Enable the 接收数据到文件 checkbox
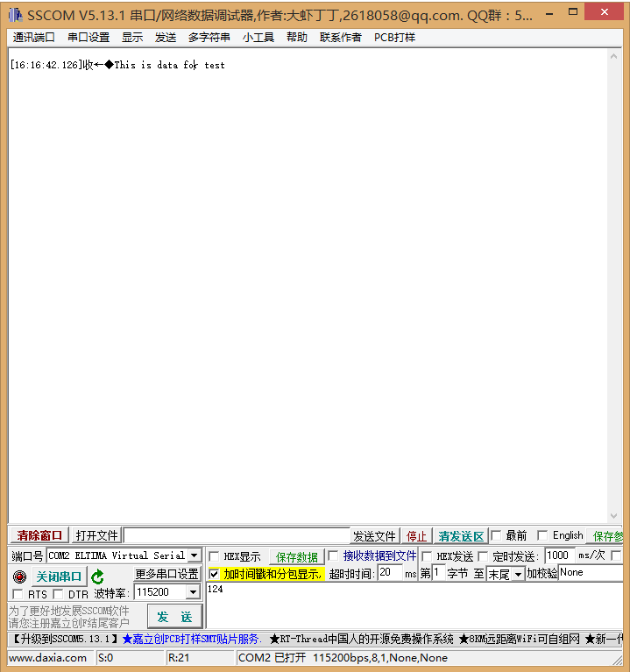Image resolution: width=630 pixels, height=672 pixels. [333, 555]
